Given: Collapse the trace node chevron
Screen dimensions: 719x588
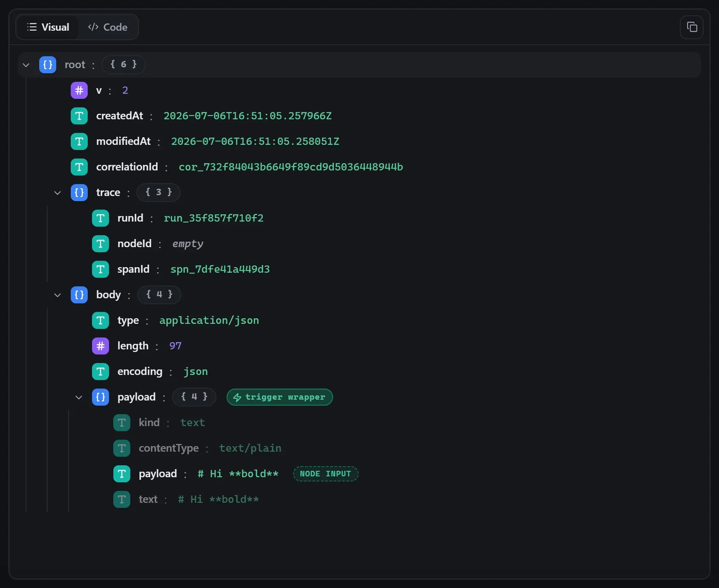Looking at the screenshot, I should tap(58, 193).
